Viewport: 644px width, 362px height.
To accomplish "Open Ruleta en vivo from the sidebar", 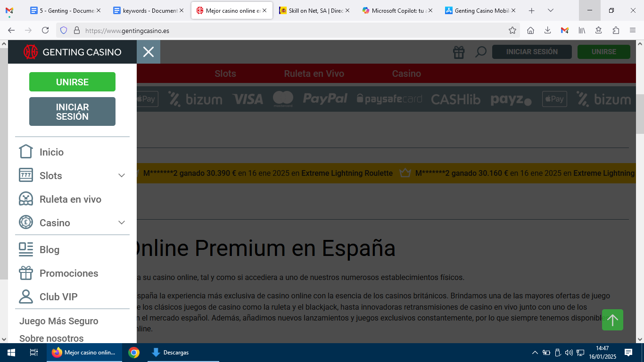I will pyautogui.click(x=70, y=199).
